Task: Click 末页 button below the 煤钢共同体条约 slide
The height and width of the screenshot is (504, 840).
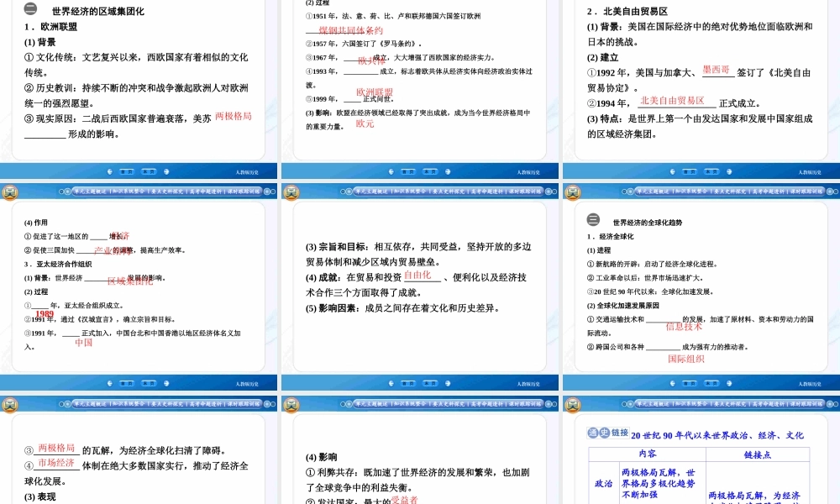Action: [429, 172]
